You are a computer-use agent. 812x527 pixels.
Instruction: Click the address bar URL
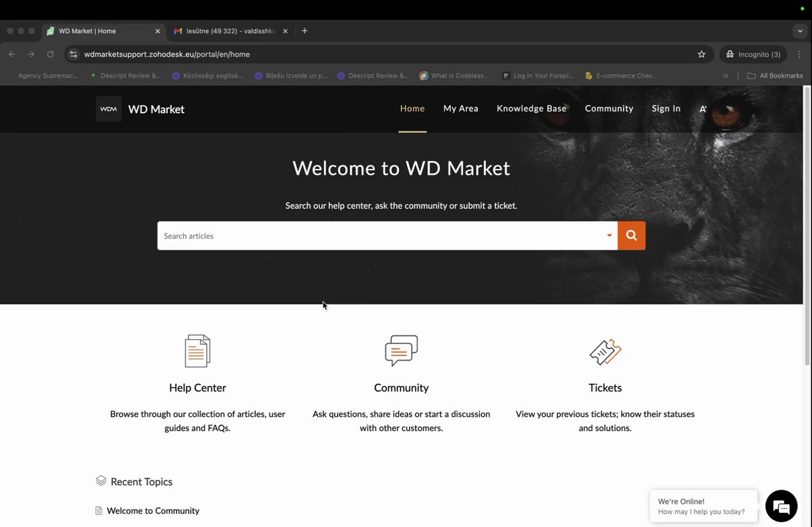tap(167, 54)
